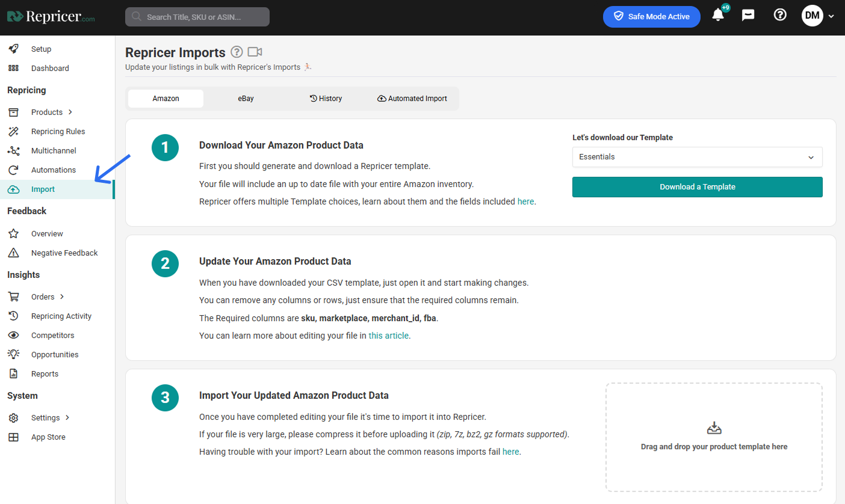Open the History tab

pos(326,99)
